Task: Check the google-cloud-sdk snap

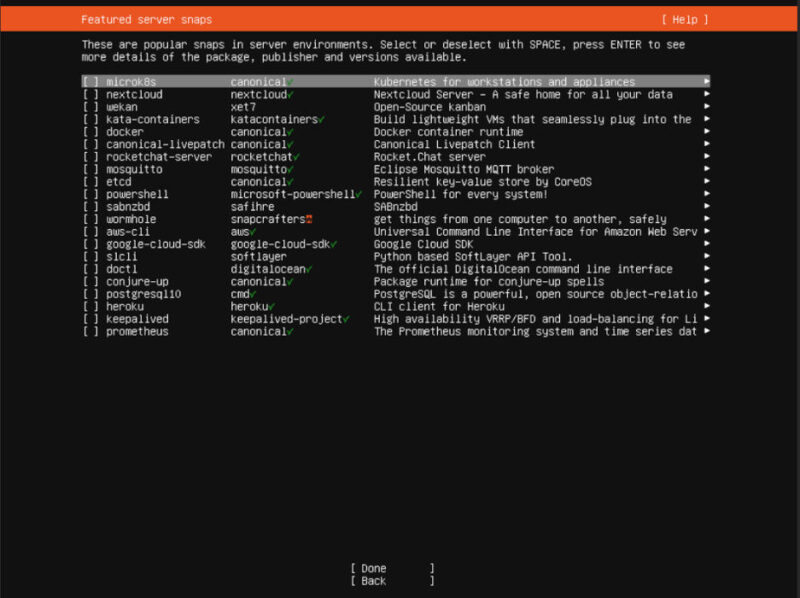Action: pyautogui.click(x=87, y=244)
